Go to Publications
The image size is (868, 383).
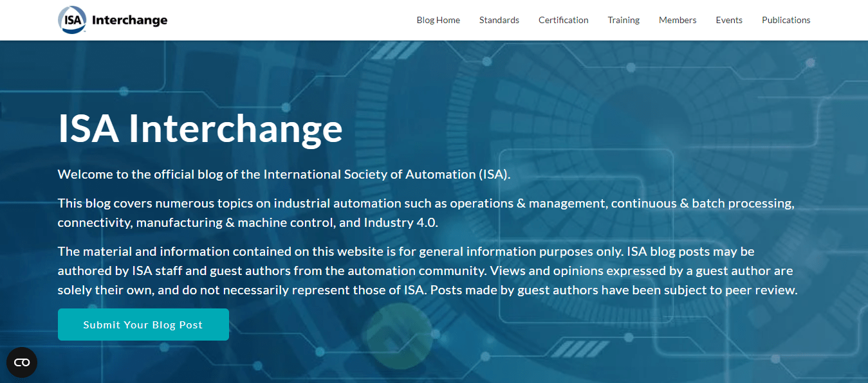pyautogui.click(x=786, y=20)
